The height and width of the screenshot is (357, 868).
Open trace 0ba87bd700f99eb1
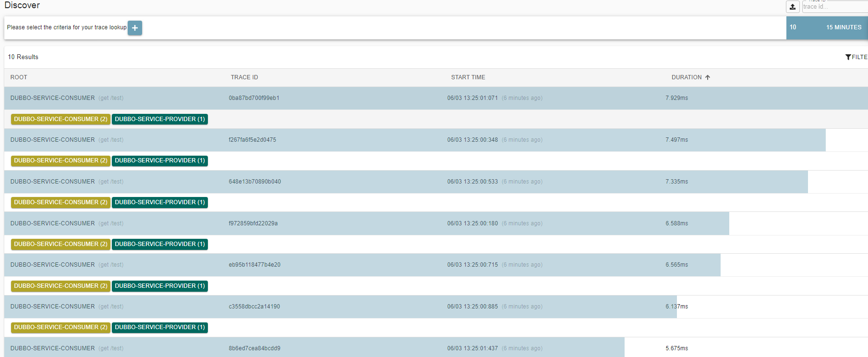[x=254, y=98]
